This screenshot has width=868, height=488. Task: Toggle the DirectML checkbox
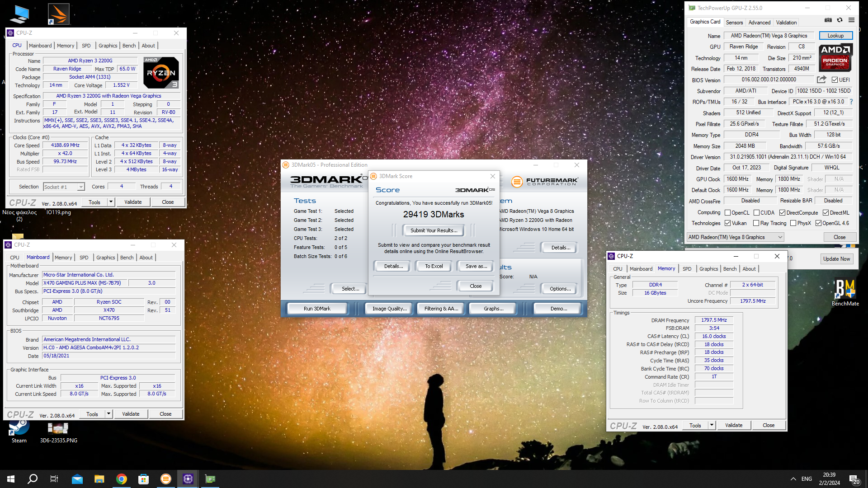coord(826,213)
